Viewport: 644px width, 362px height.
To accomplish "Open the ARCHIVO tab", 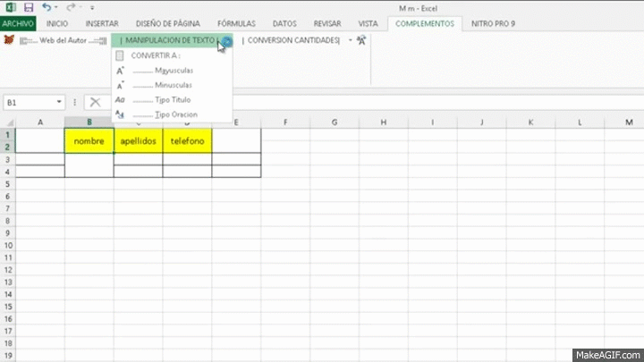I will (18, 24).
